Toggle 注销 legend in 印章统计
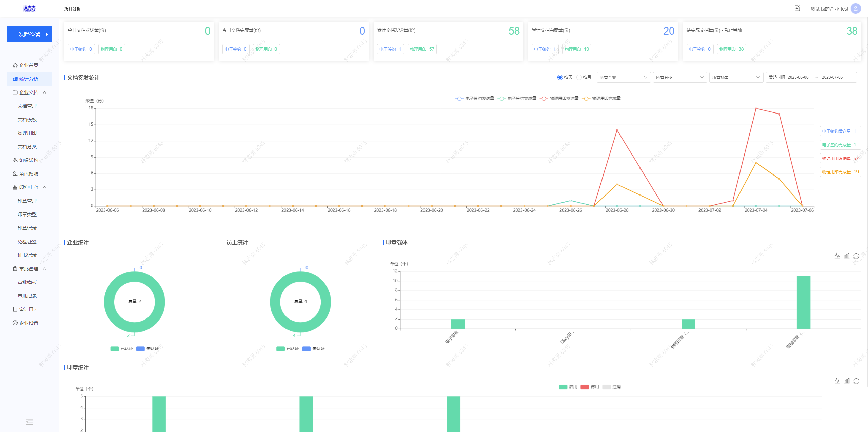Screen dimensions: 868x432 pos(611,387)
